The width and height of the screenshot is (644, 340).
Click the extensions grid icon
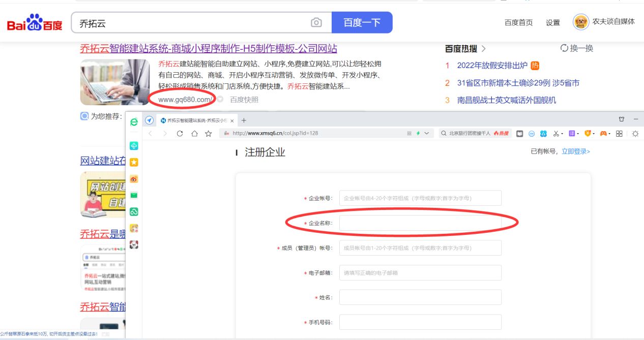click(619, 133)
